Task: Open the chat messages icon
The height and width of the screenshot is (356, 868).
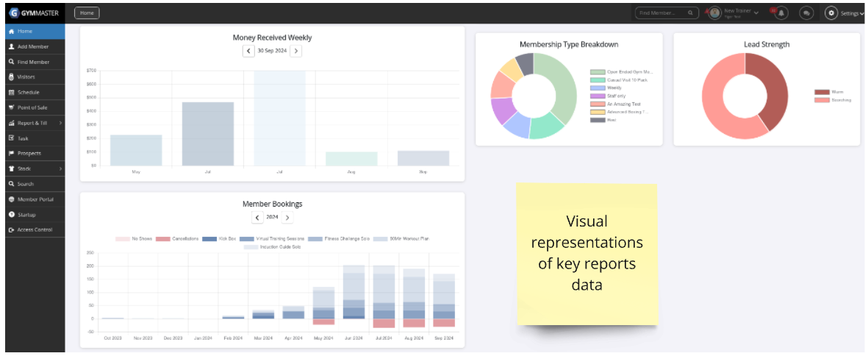Action: 806,13
